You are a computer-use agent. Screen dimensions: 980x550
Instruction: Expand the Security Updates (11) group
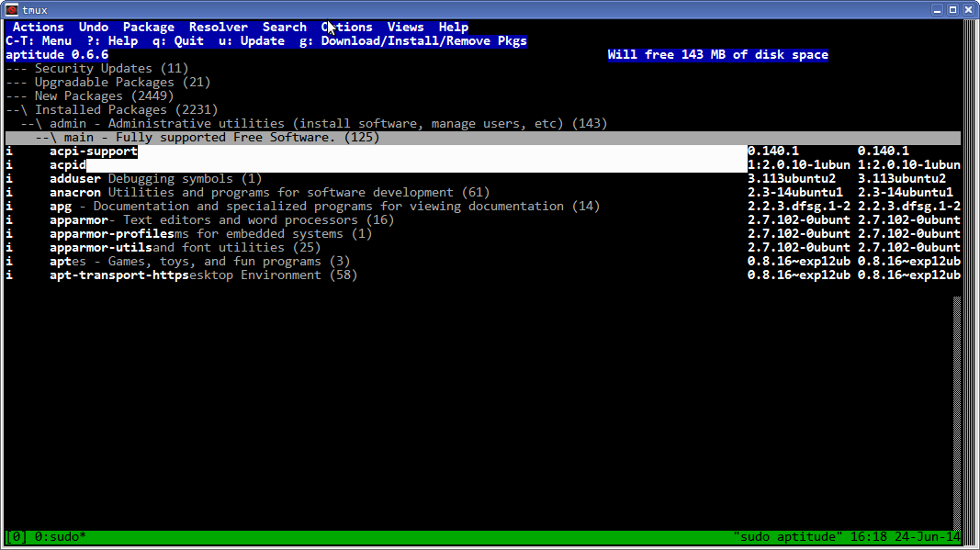96,68
